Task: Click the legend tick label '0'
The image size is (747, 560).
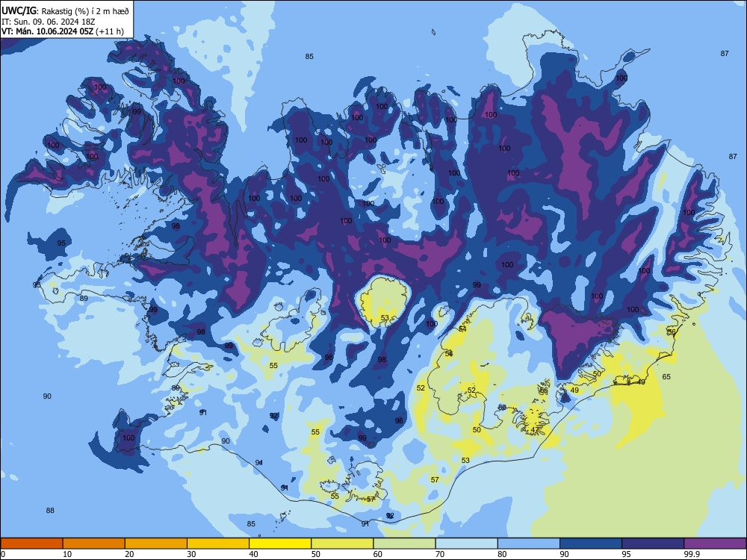Action: tap(3, 554)
